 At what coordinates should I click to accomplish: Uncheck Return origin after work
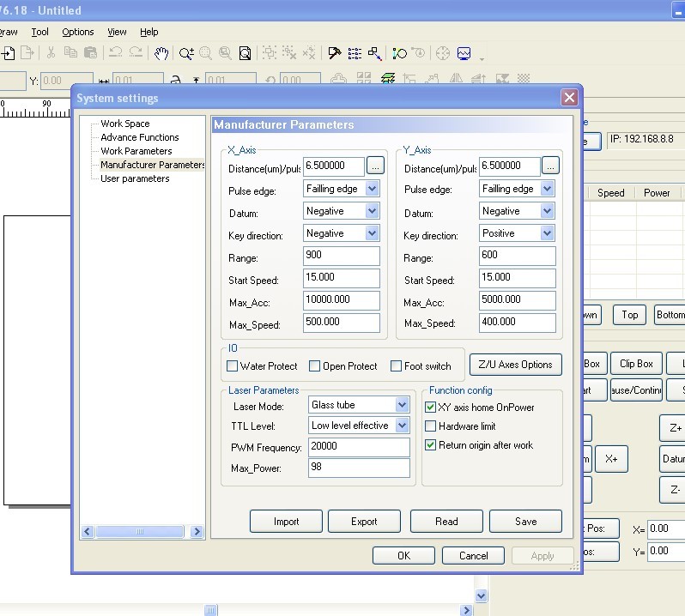(x=431, y=445)
